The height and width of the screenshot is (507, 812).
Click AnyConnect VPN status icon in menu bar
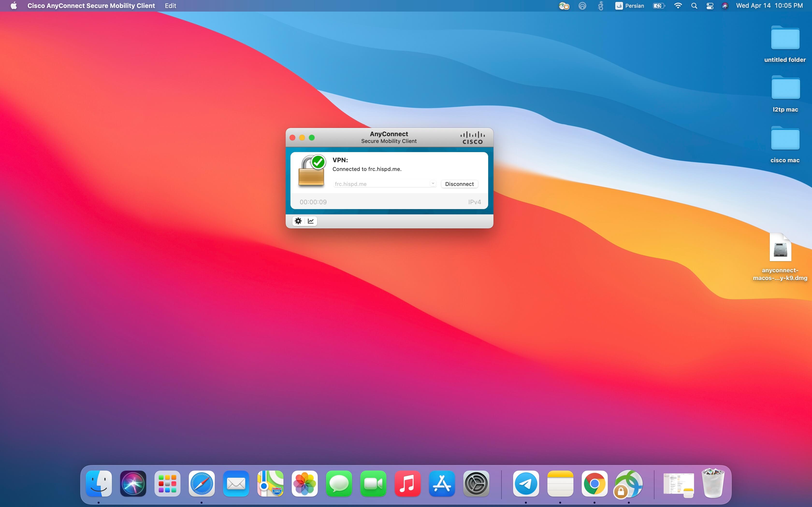(x=564, y=6)
